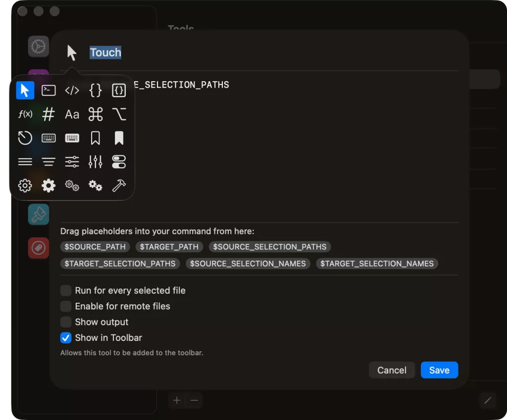Choose the outlined bookmark icon

coord(96,138)
